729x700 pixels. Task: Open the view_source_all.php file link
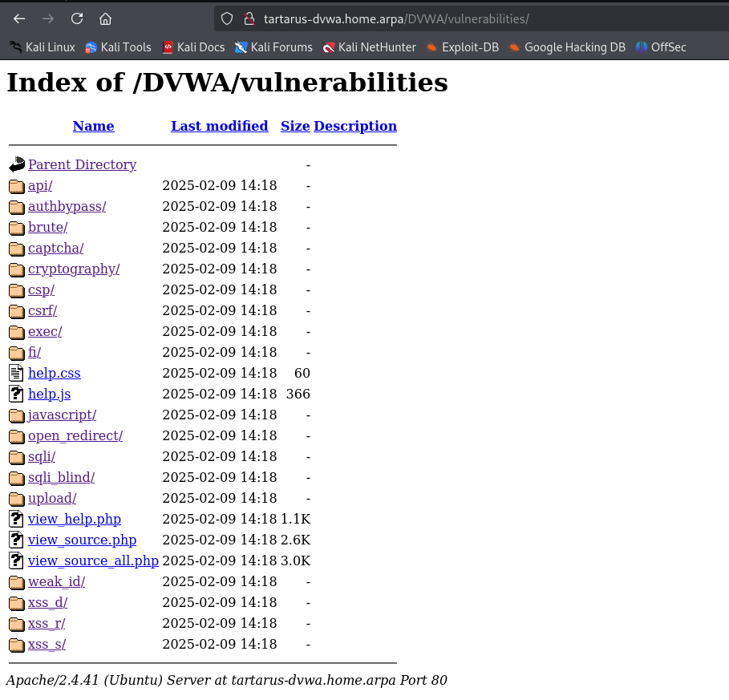93,560
